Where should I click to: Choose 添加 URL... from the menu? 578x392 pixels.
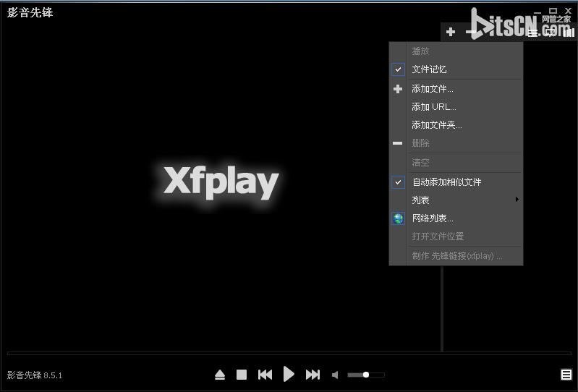coord(456,107)
